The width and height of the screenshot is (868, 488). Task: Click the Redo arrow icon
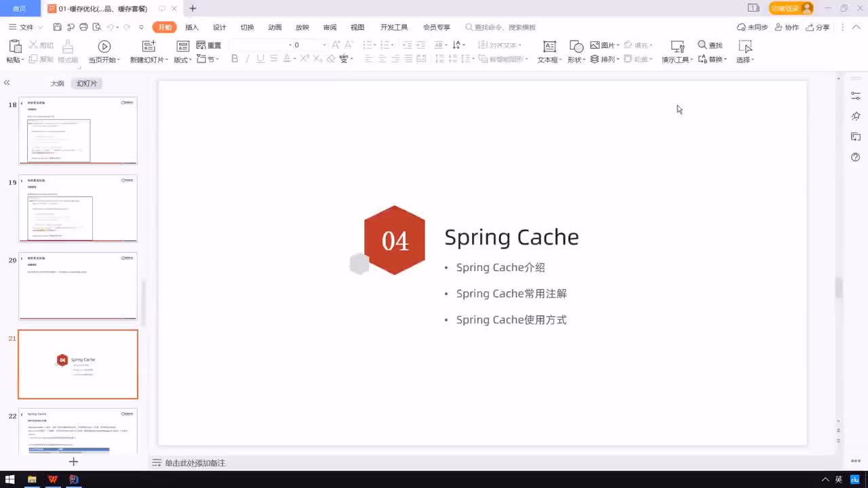127,27
